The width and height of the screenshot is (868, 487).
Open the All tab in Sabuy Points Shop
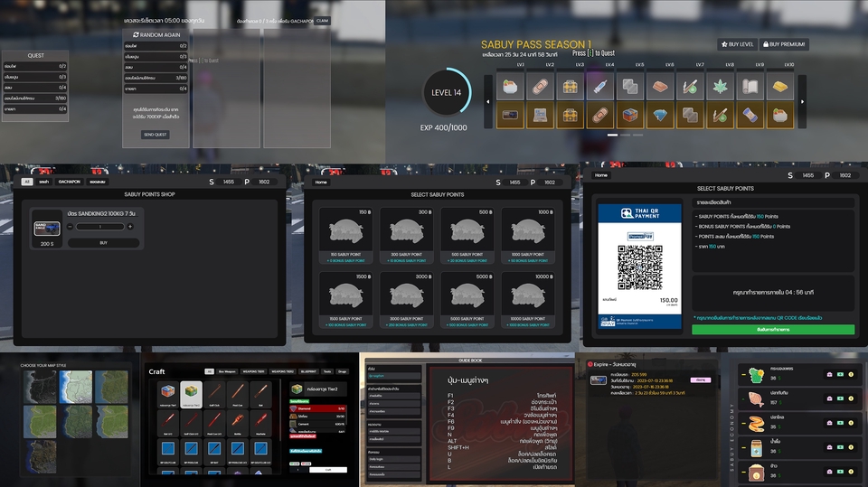point(27,182)
